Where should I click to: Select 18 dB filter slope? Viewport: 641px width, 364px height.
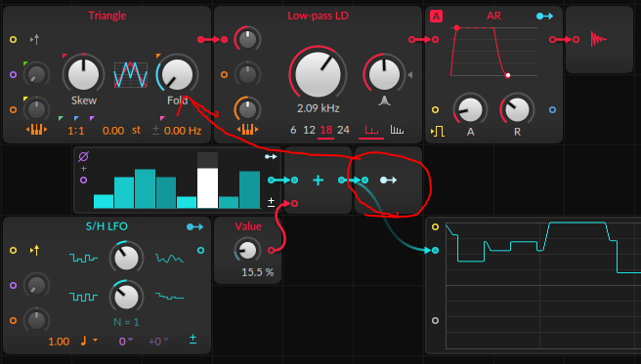(325, 130)
